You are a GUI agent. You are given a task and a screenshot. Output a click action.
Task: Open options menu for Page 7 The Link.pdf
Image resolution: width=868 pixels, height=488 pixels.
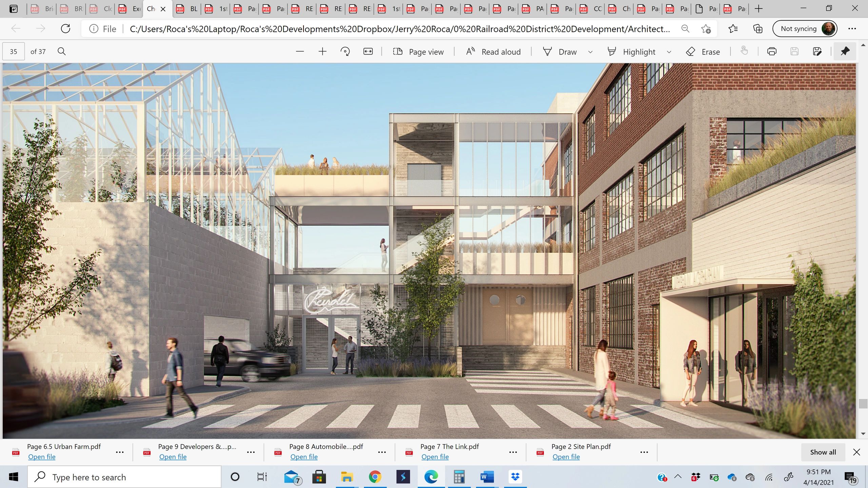[x=513, y=452]
